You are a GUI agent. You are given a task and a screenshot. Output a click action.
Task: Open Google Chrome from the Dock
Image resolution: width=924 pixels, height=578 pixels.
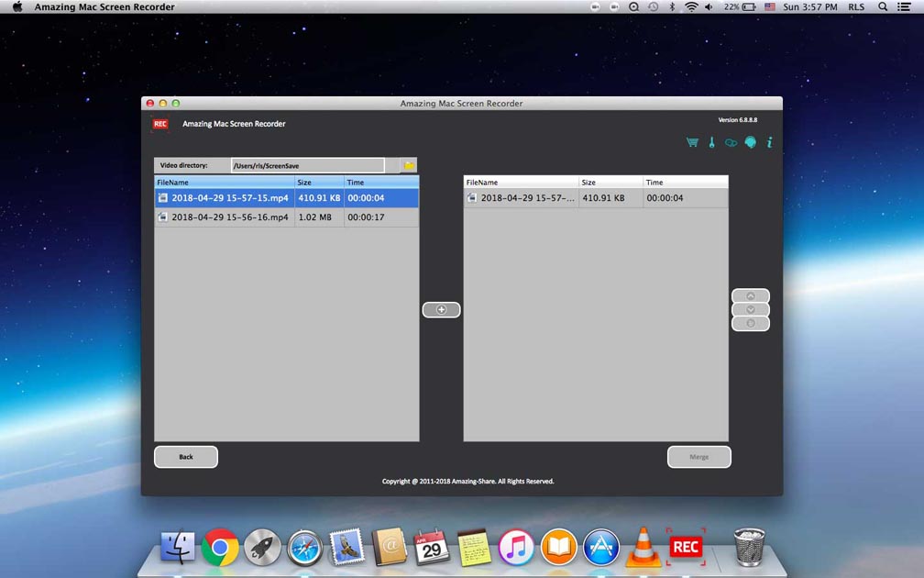point(220,547)
